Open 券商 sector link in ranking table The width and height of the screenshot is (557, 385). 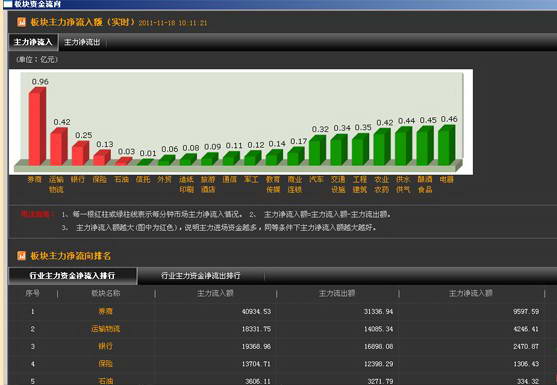106,311
